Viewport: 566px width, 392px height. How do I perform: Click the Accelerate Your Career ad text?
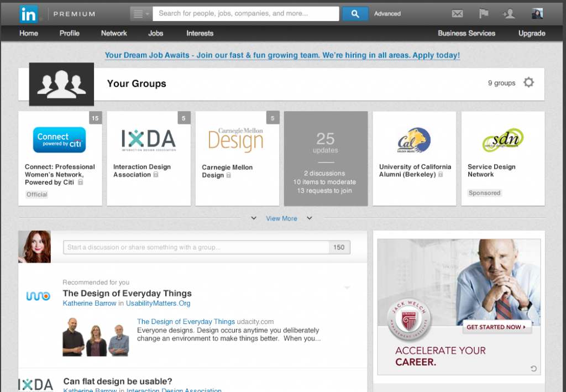click(x=441, y=356)
